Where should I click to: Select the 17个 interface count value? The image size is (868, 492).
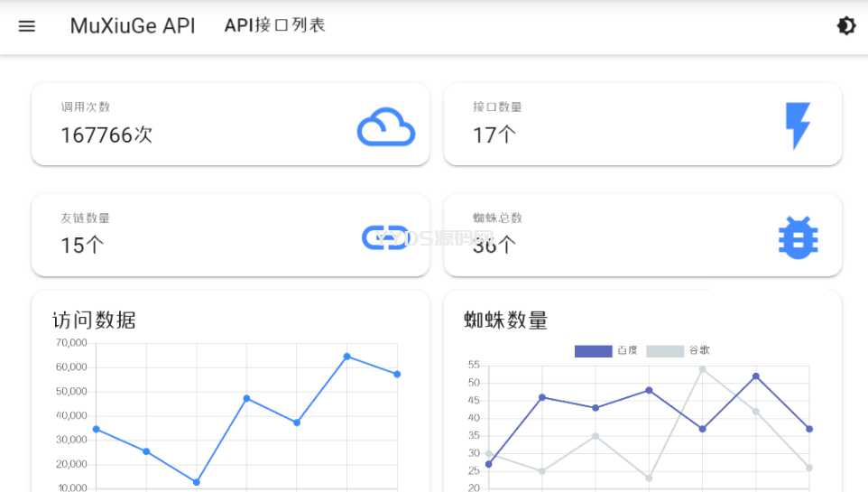pyautogui.click(x=494, y=135)
